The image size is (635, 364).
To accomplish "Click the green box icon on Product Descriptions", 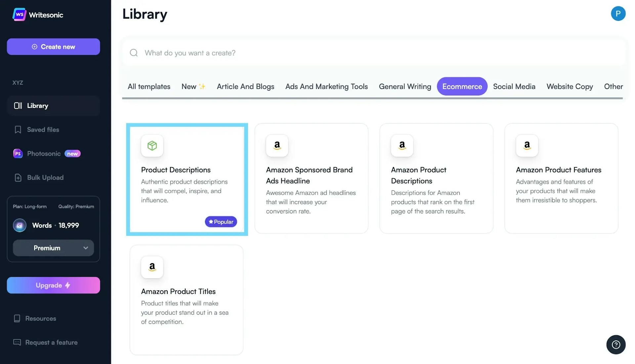I will click(x=152, y=146).
